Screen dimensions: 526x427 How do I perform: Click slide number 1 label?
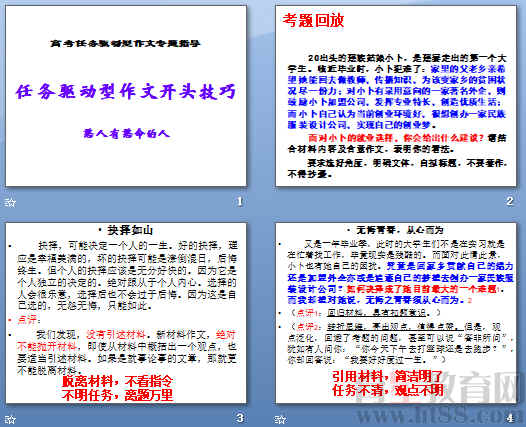[x=240, y=201]
